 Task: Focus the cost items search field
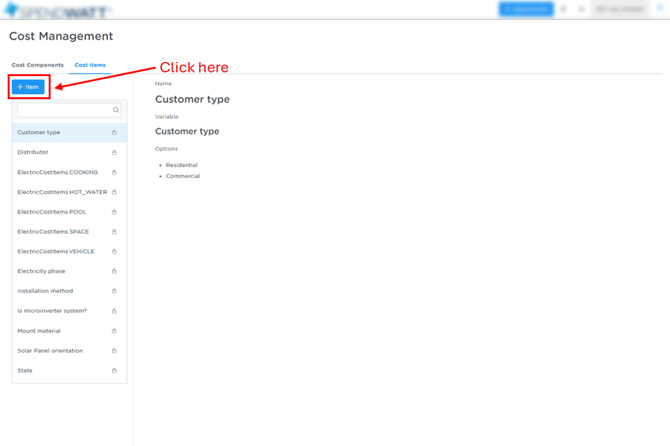(64, 110)
